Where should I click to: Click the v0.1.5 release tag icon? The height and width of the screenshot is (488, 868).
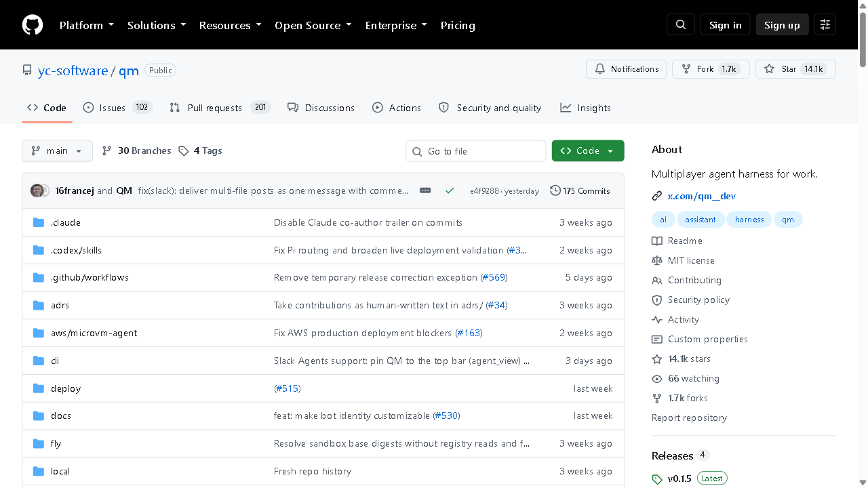tap(656, 479)
